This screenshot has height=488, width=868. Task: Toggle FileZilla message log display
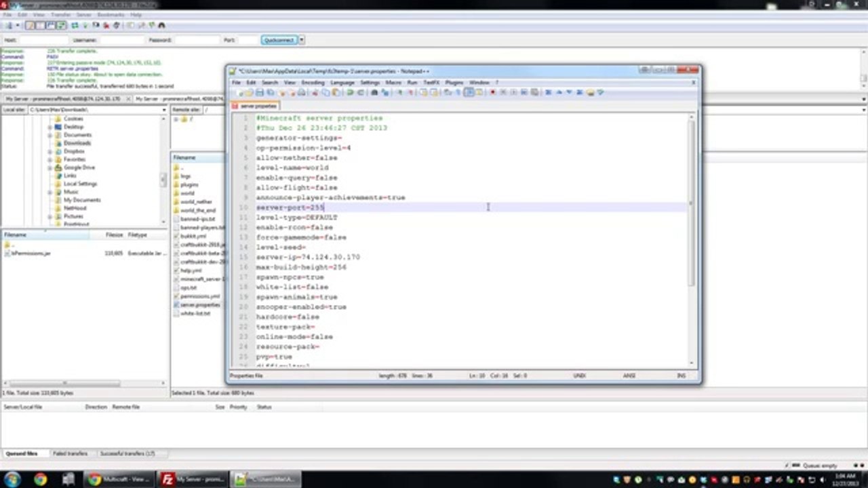[30, 25]
